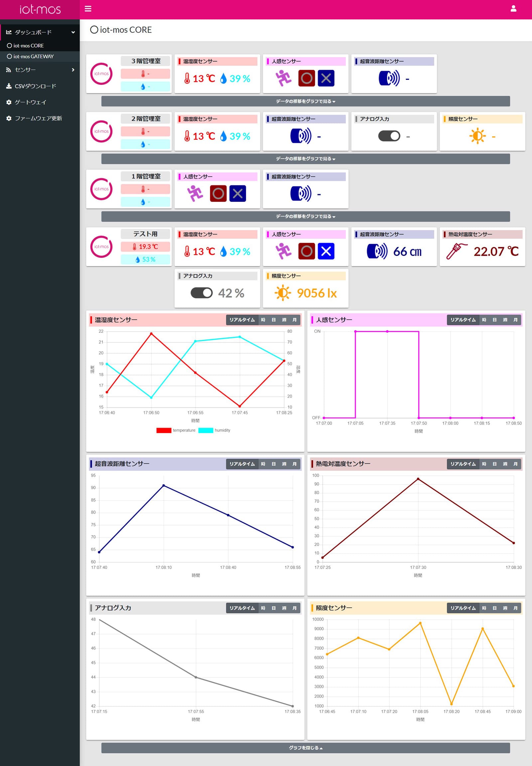The height and width of the screenshot is (766, 532).
Task: Click the gateway gear icon in sidebar
Action: pos(9,102)
